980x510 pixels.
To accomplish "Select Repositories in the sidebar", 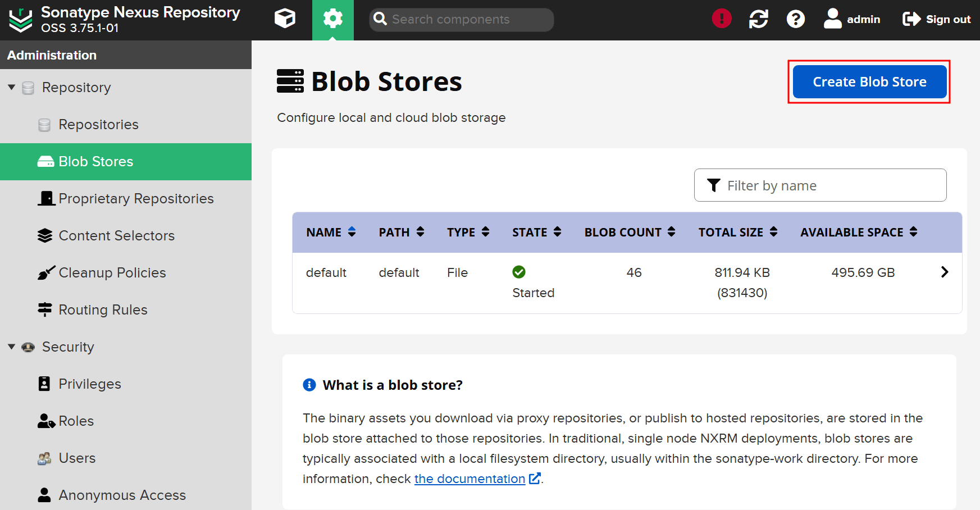I will (98, 125).
